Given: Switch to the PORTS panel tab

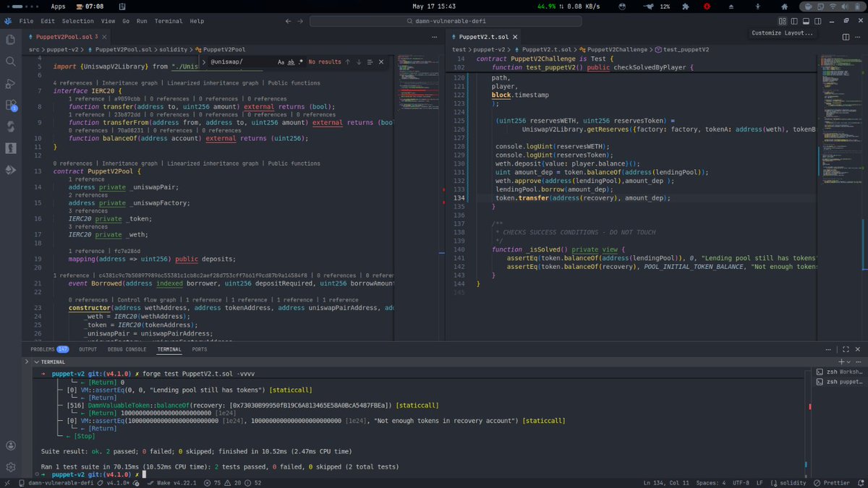Looking at the screenshot, I should point(200,349).
